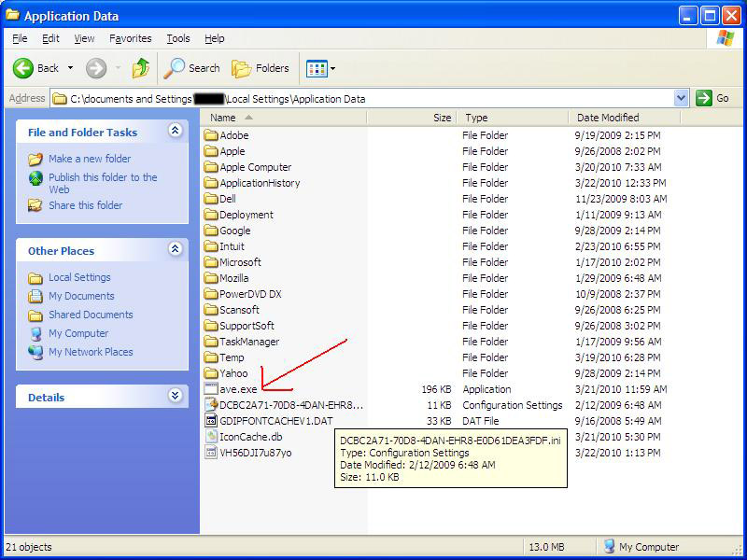Select the DCBC2A71 configuration file icon

211,405
